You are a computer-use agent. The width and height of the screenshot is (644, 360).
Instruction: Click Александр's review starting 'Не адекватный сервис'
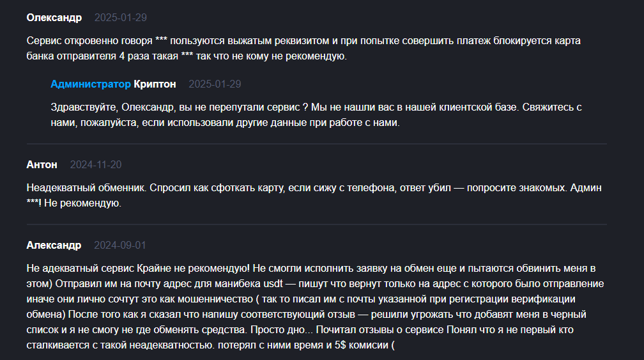click(315, 306)
